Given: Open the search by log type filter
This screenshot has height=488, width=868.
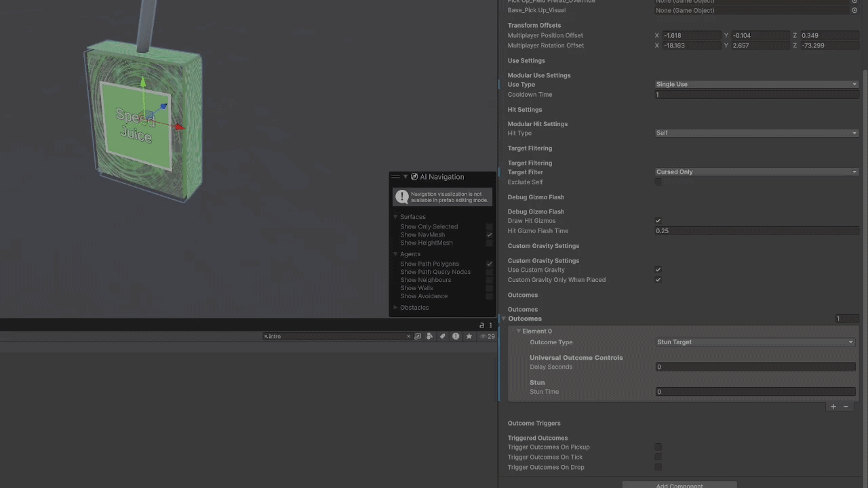Looking at the screenshot, I should 456,336.
